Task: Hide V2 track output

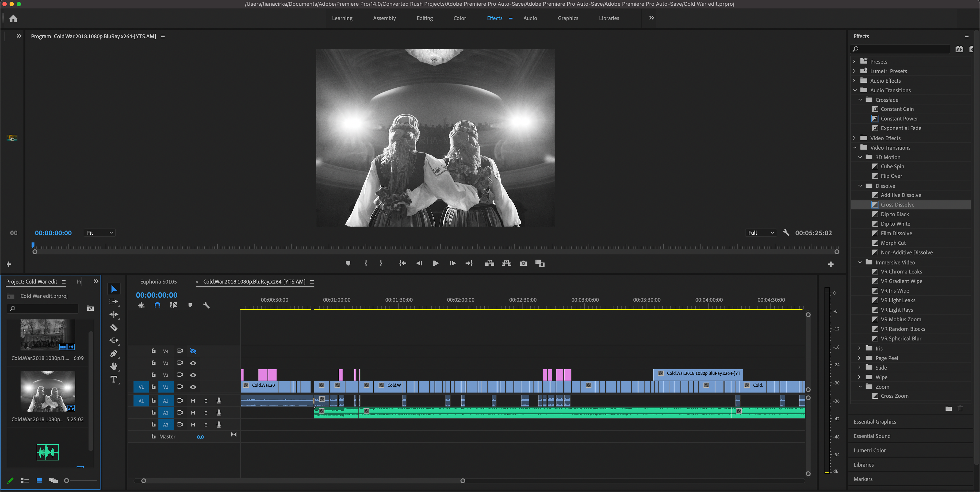Action: click(x=193, y=375)
